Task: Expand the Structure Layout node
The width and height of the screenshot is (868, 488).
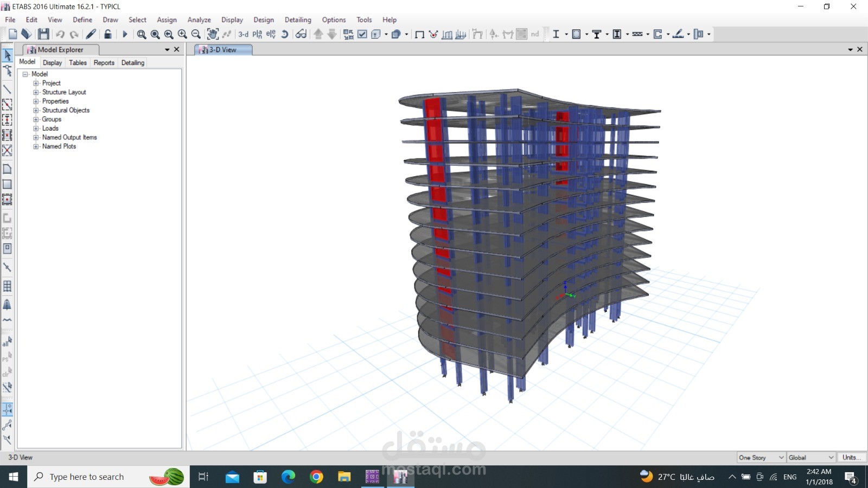Action: 36,92
